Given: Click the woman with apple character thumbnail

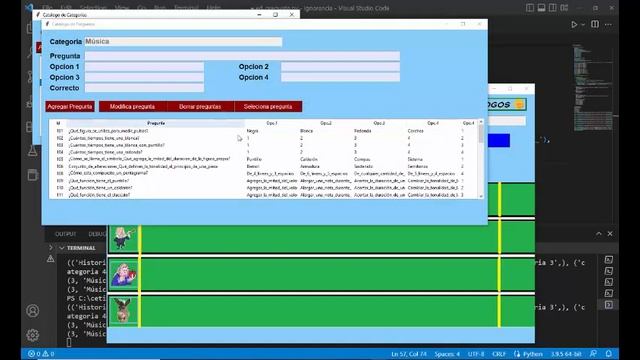Looking at the screenshot, I should point(124,274).
